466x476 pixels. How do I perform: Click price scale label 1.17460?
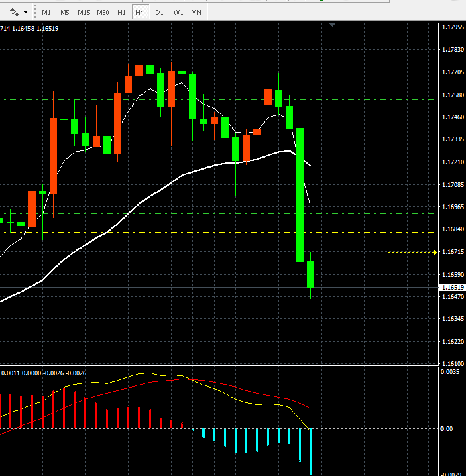click(453, 117)
